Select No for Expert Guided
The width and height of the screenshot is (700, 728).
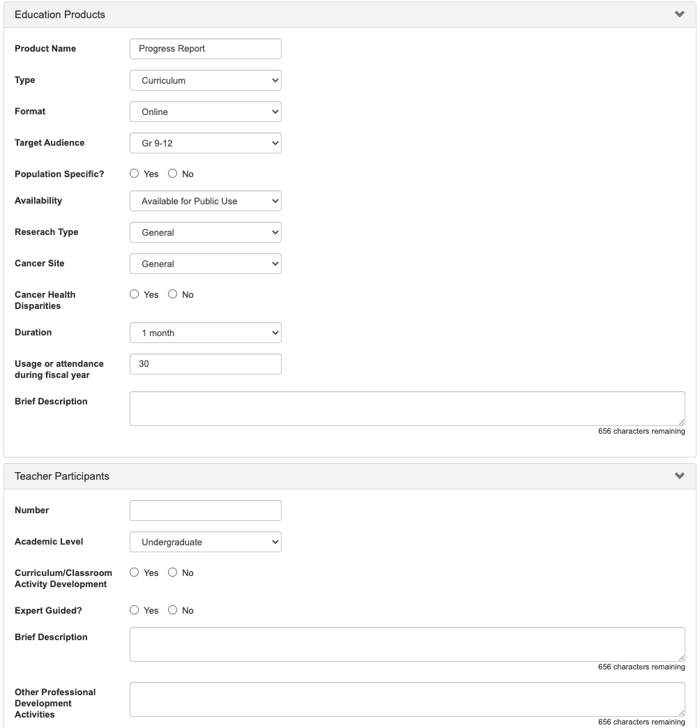coord(172,610)
